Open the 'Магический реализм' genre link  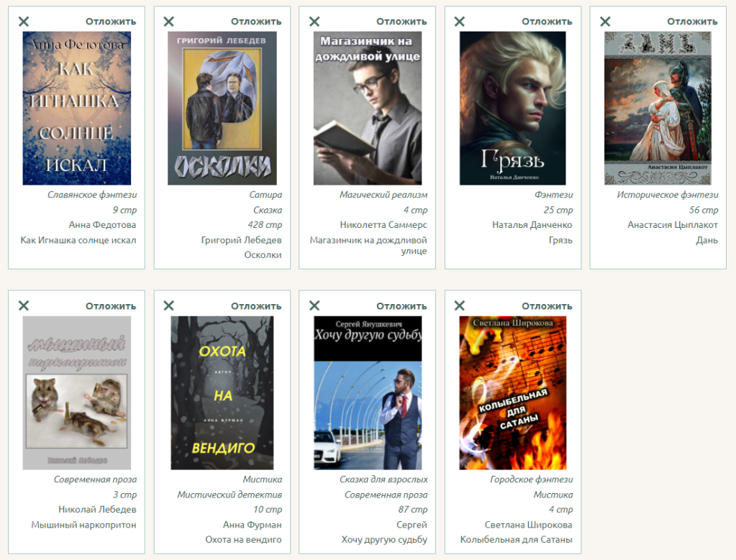[x=383, y=195]
